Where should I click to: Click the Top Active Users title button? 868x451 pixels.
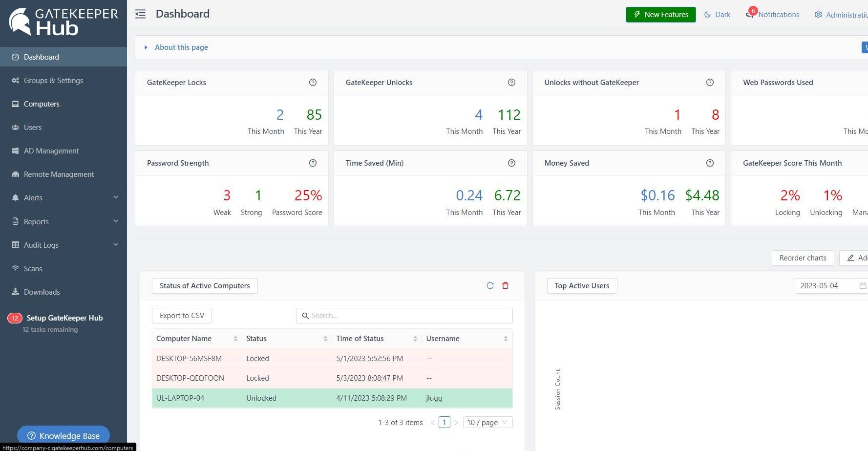click(x=582, y=286)
